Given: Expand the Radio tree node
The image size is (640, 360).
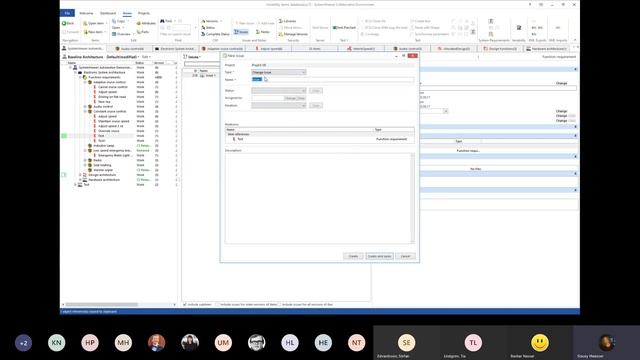Looking at the screenshot, I should pyautogui.click(x=85, y=160).
